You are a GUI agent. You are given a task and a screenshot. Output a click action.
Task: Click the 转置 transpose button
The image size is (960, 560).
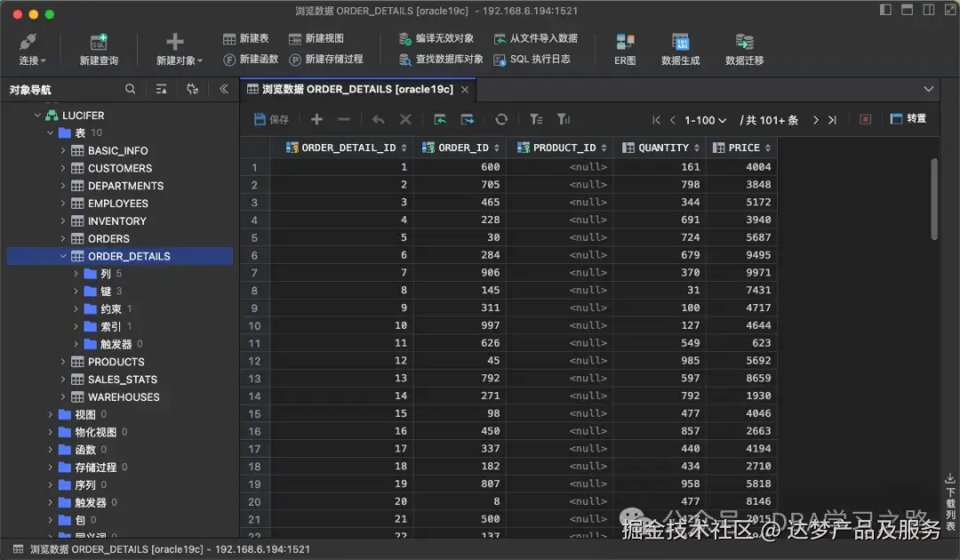pyautogui.click(x=908, y=119)
